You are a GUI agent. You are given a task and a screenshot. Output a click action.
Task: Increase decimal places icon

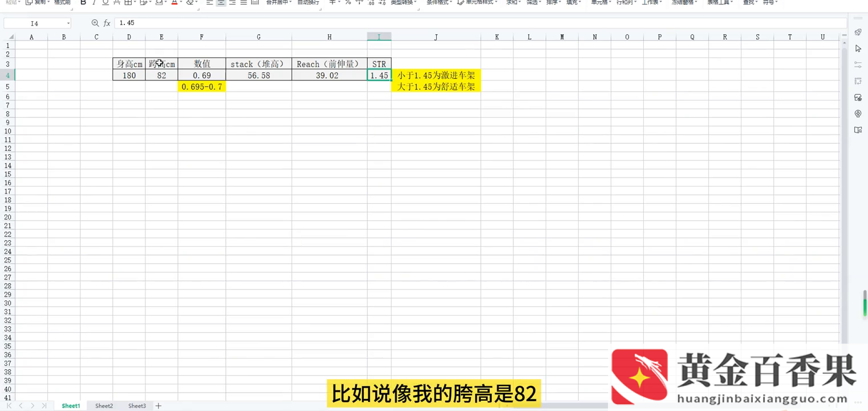point(371,3)
